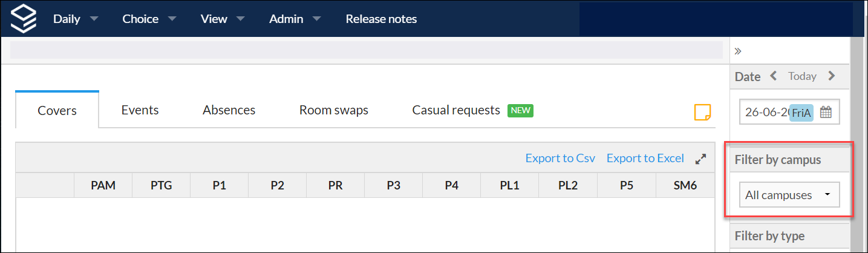Open All campuses filter dropdown

coord(789,195)
